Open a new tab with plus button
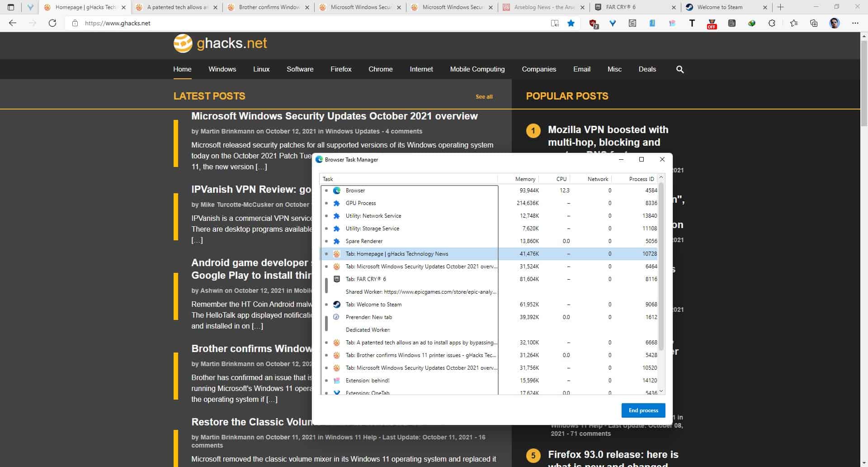This screenshot has height=467, width=868. click(x=780, y=7)
